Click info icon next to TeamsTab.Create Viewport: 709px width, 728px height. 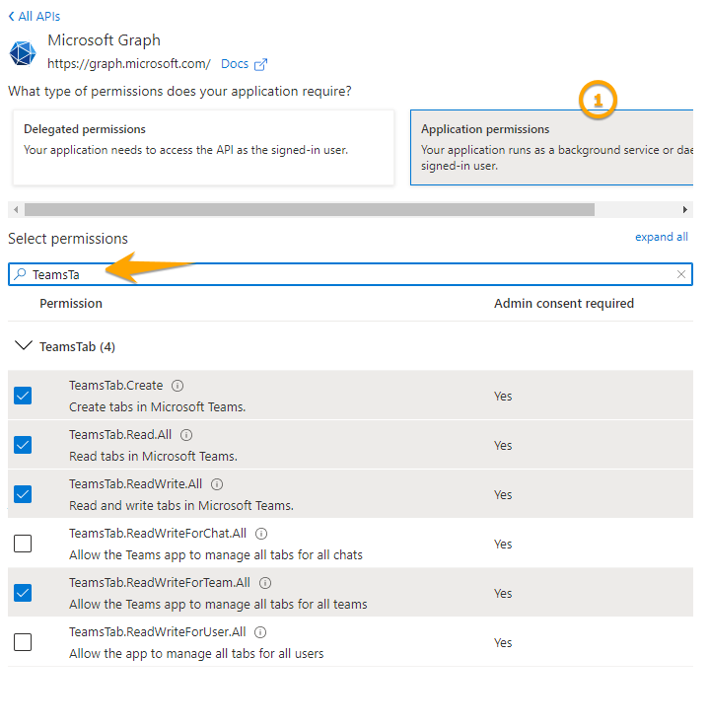(x=178, y=386)
